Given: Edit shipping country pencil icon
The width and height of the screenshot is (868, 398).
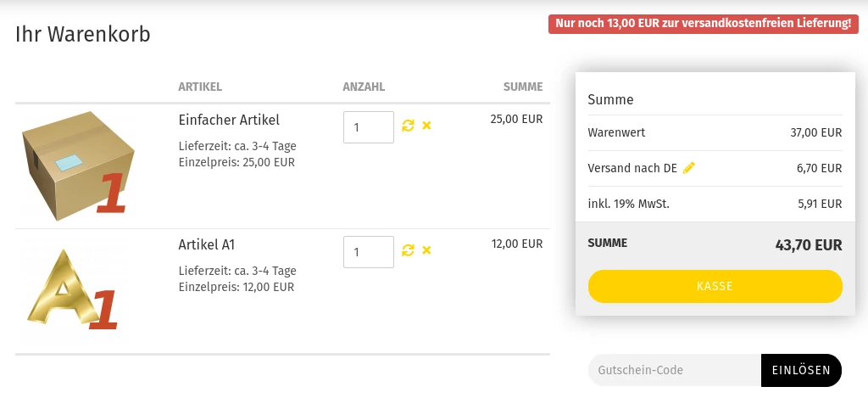Looking at the screenshot, I should click(x=688, y=168).
